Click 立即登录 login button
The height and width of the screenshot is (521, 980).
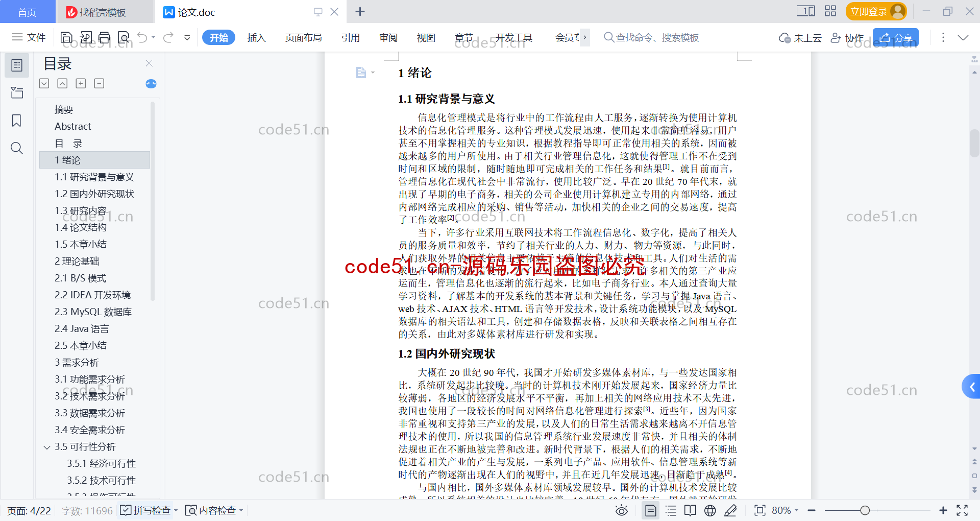tap(876, 11)
